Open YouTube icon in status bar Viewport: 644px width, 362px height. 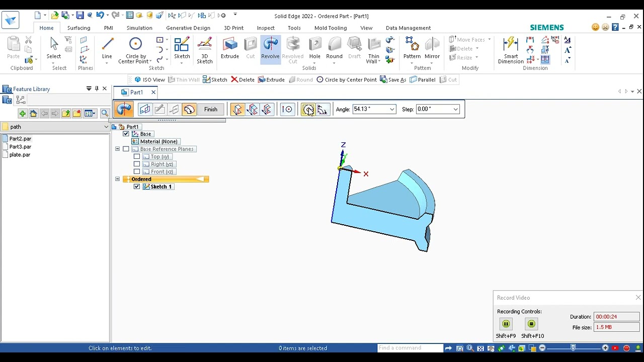pos(615,348)
